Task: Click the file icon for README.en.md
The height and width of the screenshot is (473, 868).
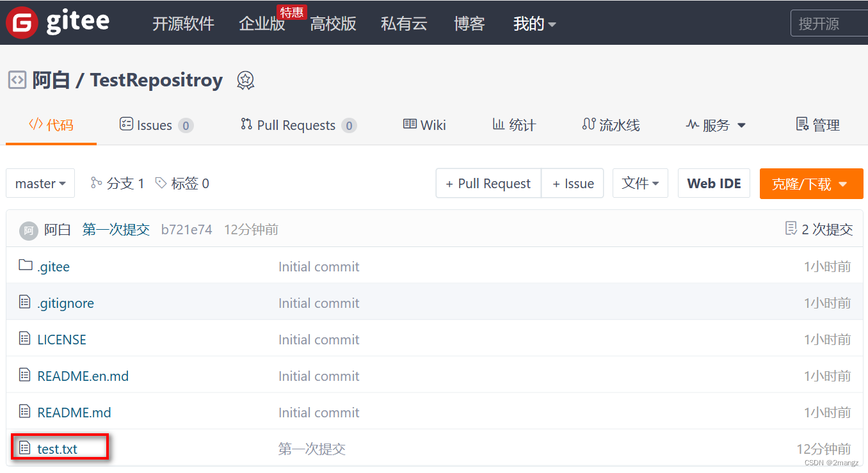Action: tap(25, 375)
